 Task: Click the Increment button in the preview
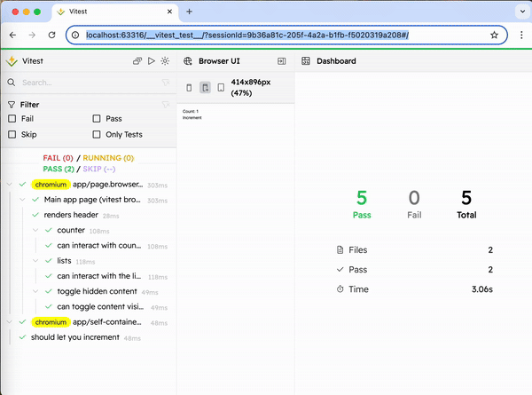coord(190,117)
